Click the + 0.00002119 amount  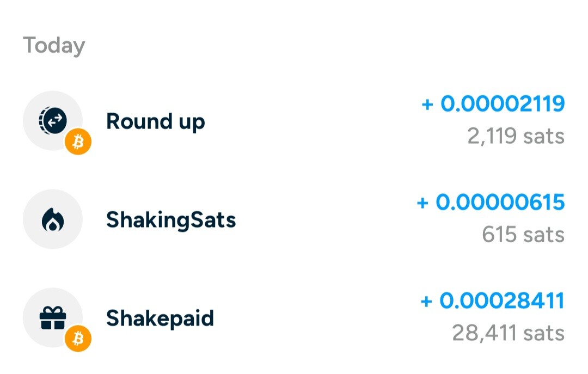click(x=493, y=103)
